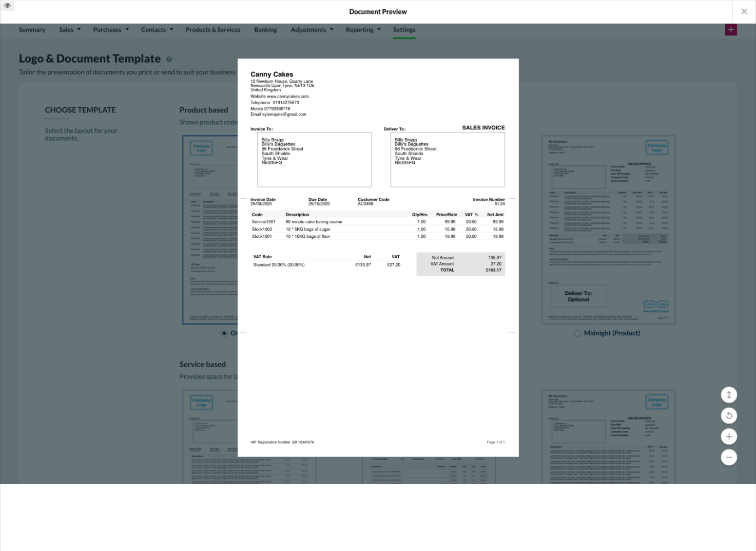The height and width of the screenshot is (551, 756).
Task: Open the Settings tab
Action: tap(404, 30)
